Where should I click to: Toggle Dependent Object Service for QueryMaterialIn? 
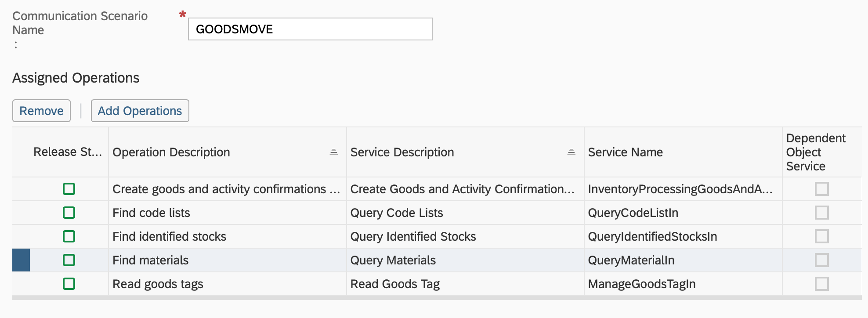[x=821, y=260]
